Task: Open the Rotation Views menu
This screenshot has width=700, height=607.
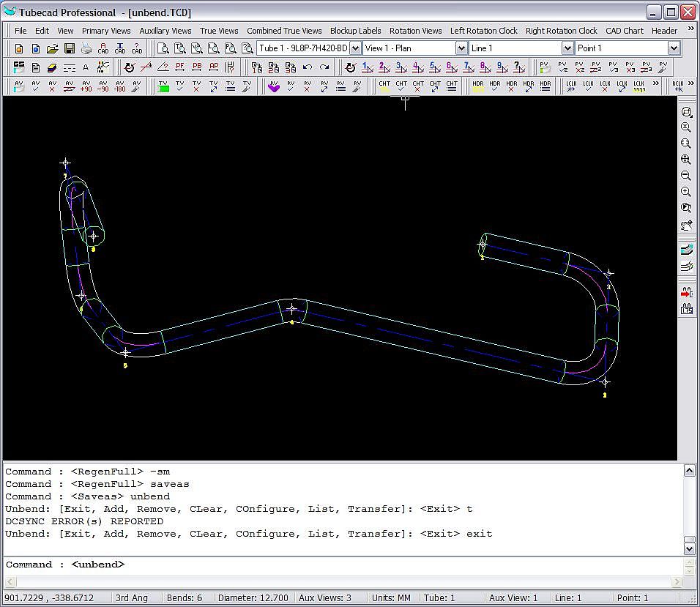Action: point(415,31)
